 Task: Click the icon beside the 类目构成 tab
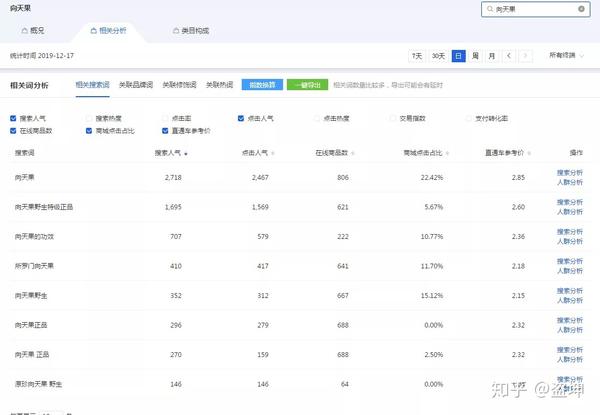pos(176,31)
